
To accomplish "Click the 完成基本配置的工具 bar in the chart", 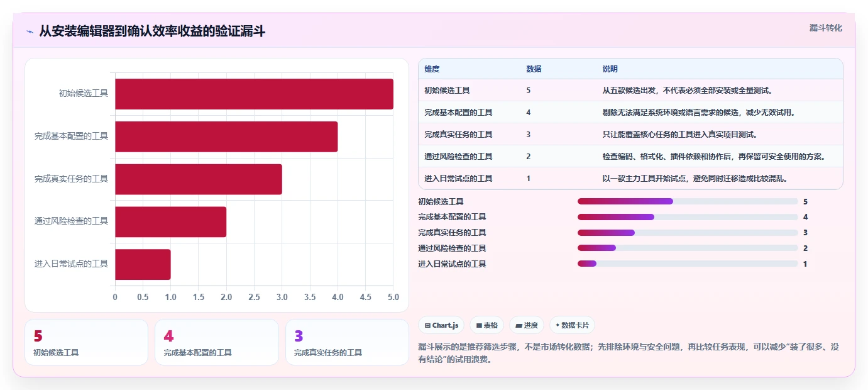I will click(226, 136).
